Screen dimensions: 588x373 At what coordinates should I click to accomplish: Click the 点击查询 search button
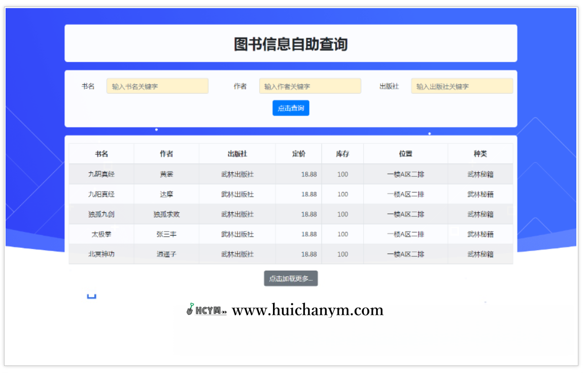(290, 107)
